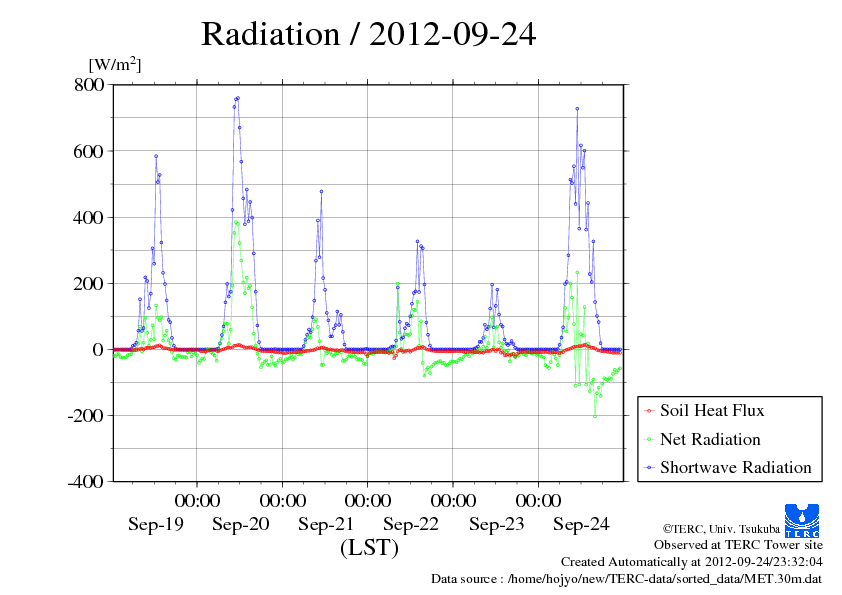The width and height of the screenshot is (842, 595).
Task: Click the 'Data source' file path line
Action: pos(626,579)
